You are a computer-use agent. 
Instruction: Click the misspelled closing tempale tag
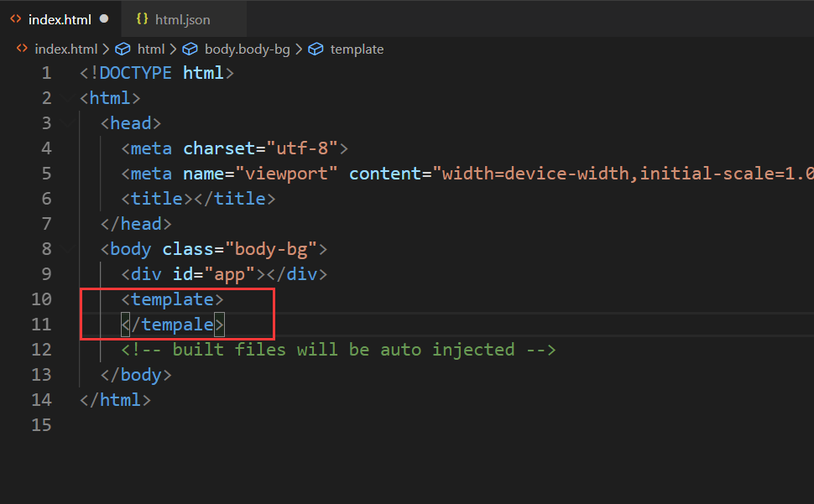(172, 325)
